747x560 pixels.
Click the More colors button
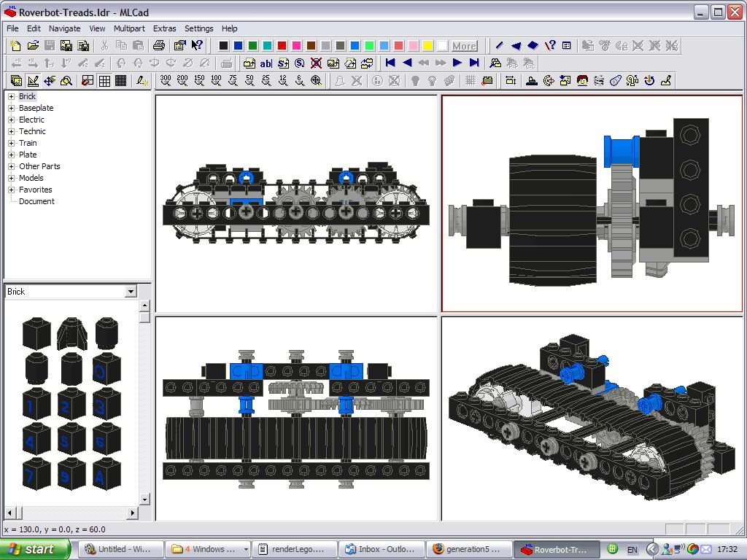click(465, 45)
